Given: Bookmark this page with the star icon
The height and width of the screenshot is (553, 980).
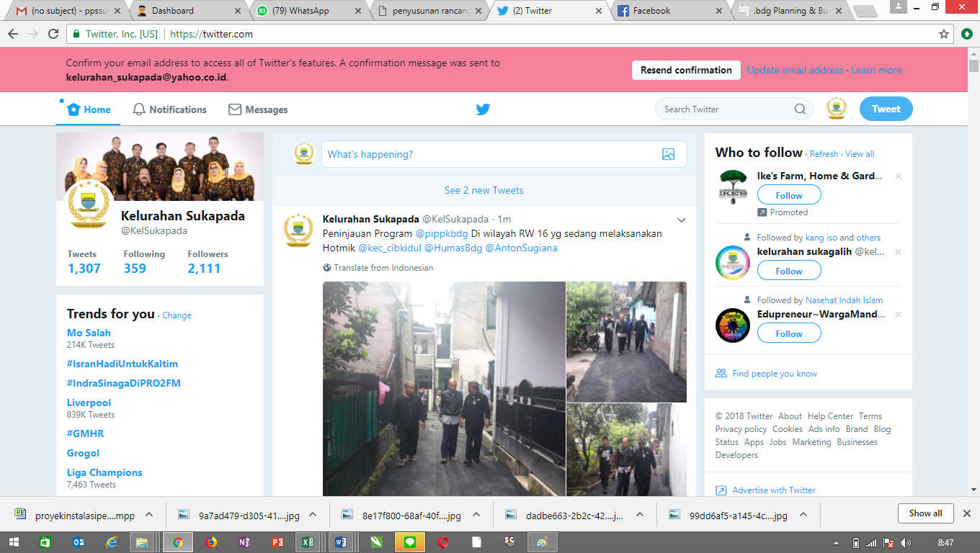Looking at the screenshot, I should (x=944, y=34).
